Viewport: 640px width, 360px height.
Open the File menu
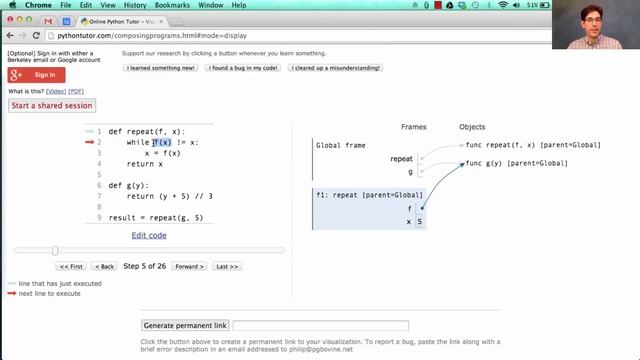point(65,5)
